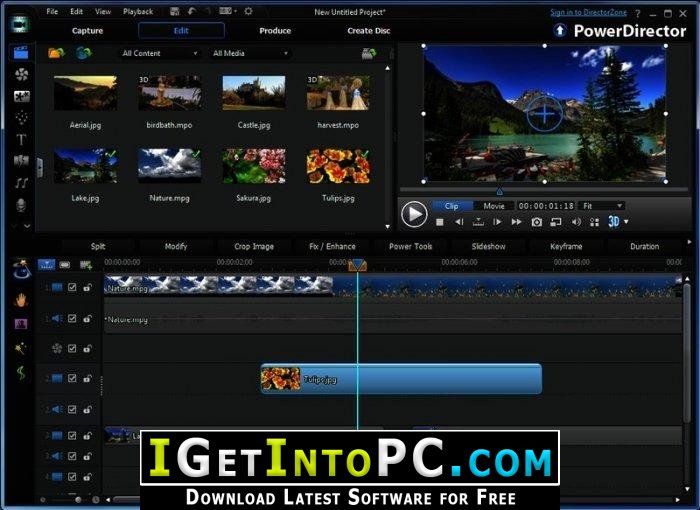Toggle the checkbox for the effect track
The width and height of the screenshot is (700, 510).
[72, 348]
